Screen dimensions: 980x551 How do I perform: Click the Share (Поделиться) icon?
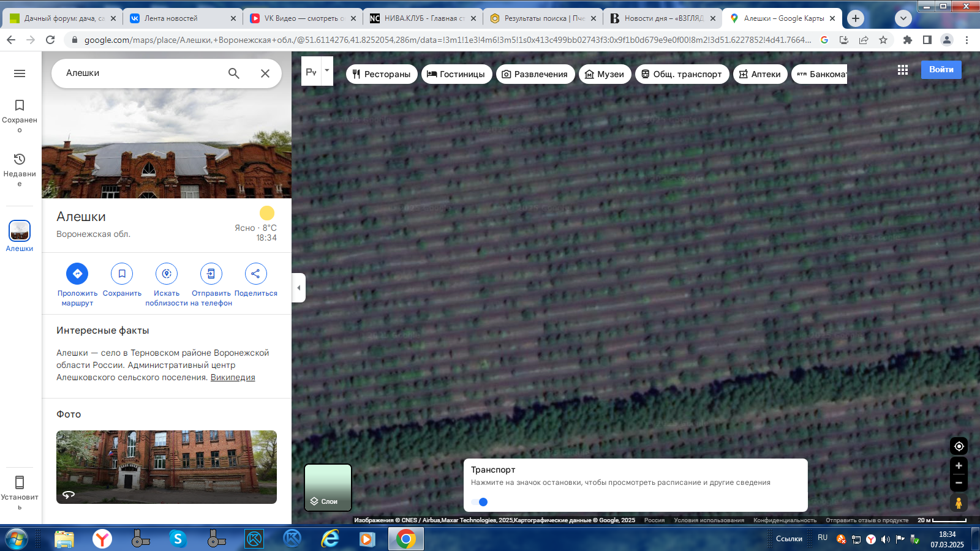[255, 274]
